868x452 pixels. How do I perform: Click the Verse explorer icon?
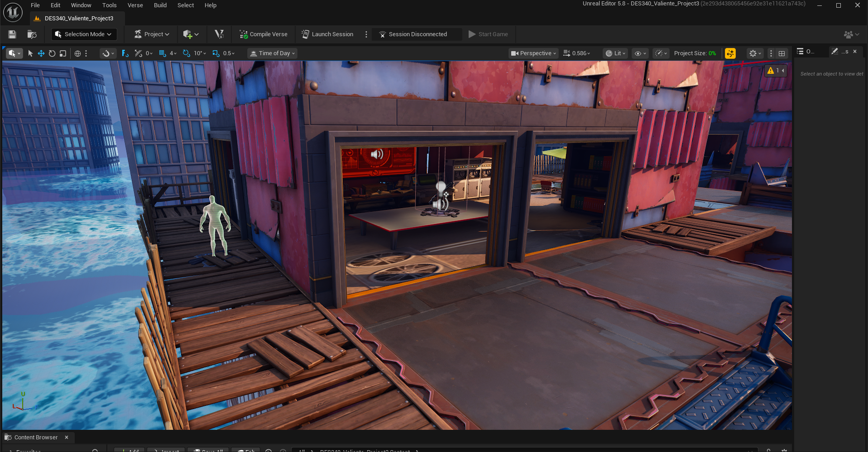pos(219,34)
